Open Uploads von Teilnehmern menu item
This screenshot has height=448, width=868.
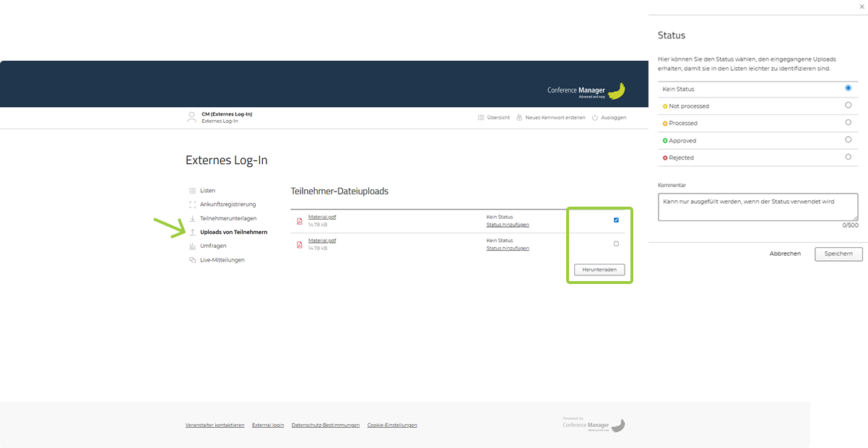[233, 232]
